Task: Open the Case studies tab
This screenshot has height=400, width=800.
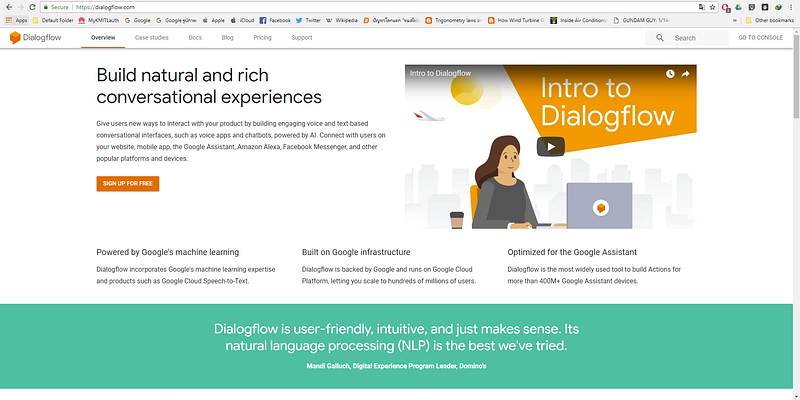Action: (x=152, y=38)
